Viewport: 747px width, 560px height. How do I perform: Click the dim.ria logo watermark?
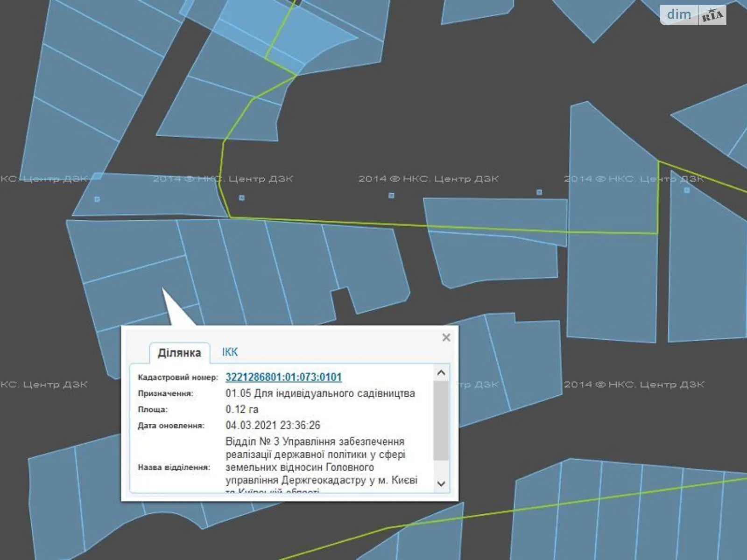693,15
